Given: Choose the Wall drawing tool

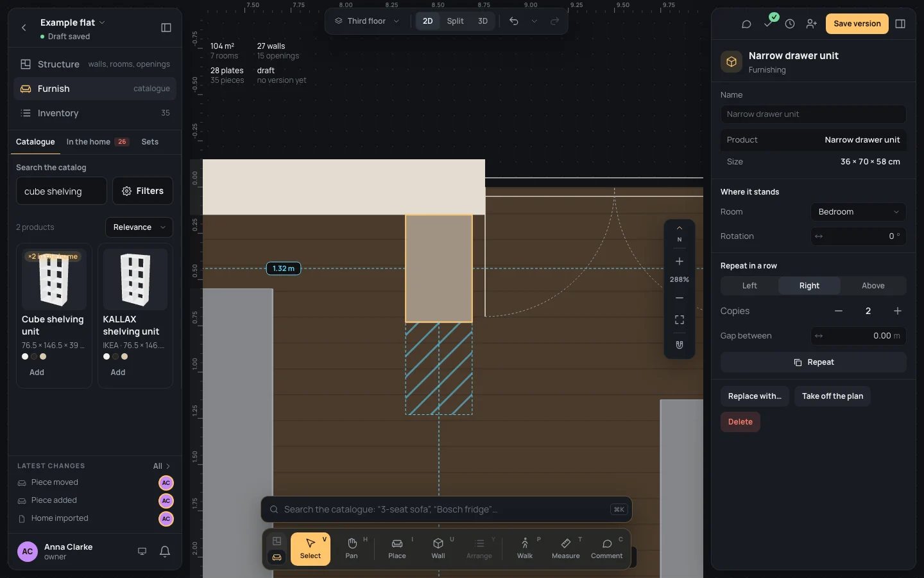Looking at the screenshot, I should pyautogui.click(x=438, y=548).
